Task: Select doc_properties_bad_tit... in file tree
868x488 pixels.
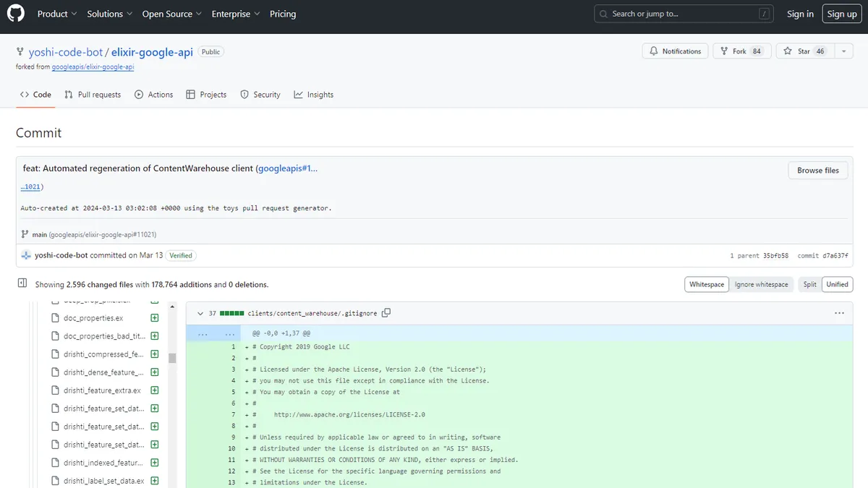Action: click(104, 336)
